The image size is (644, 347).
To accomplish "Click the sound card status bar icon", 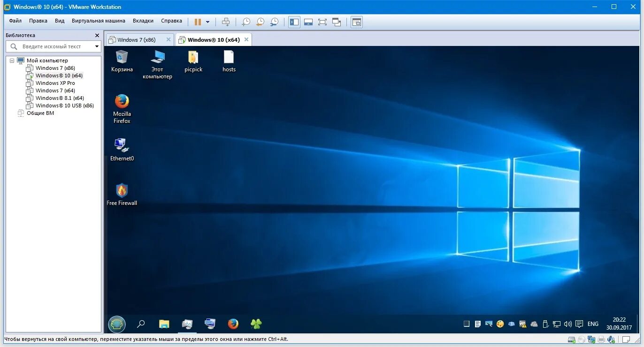I will tap(611, 339).
